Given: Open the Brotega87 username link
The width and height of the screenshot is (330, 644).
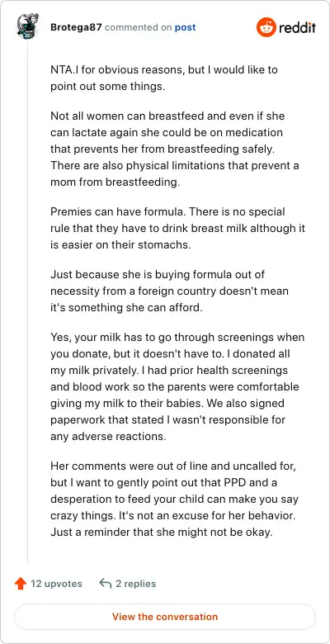Looking at the screenshot, I should pos(77,27).
